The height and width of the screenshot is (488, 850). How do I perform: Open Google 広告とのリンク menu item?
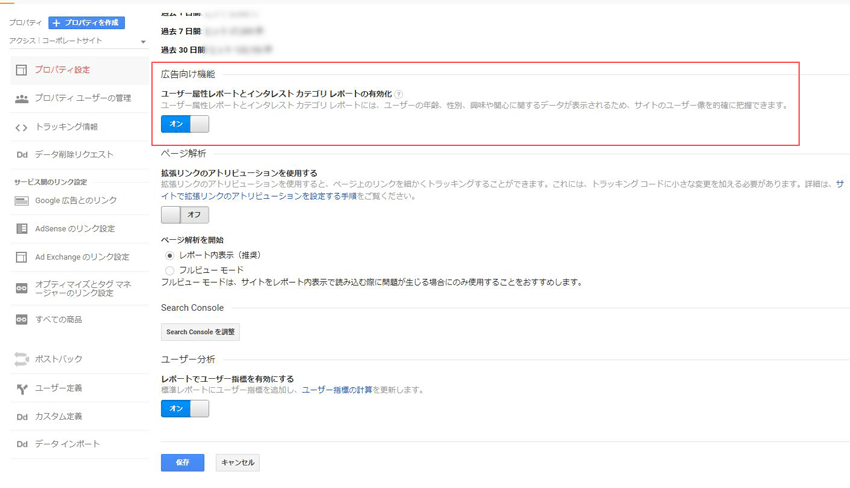79,201
